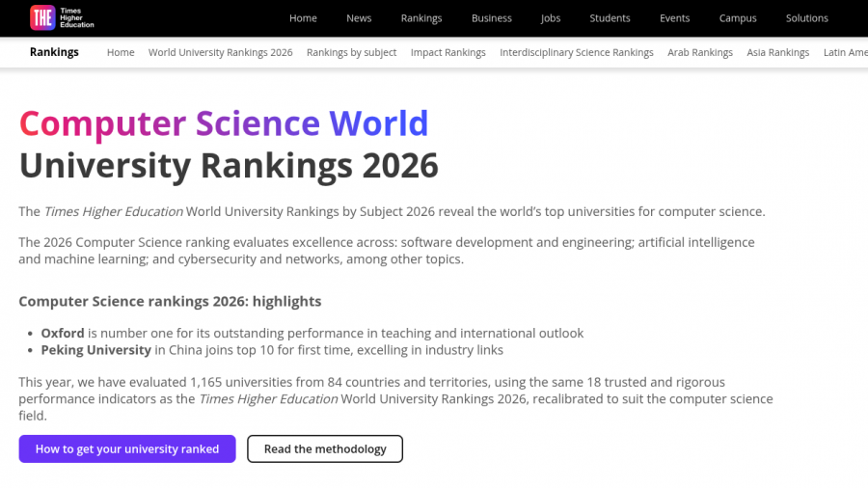Open World University Rankings 2026 link
Image resolution: width=868 pixels, height=488 pixels.
pyautogui.click(x=220, y=53)
